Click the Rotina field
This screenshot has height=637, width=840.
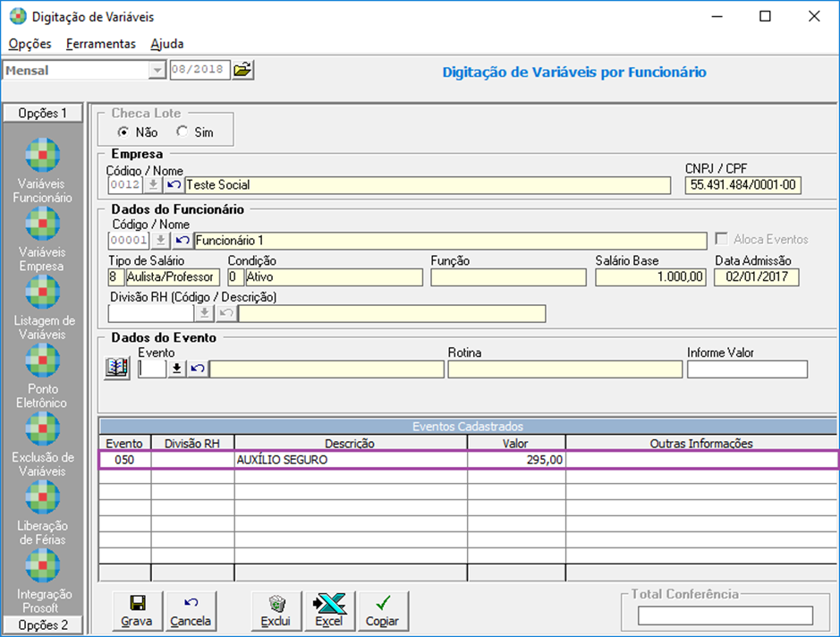tap(565, 369)
